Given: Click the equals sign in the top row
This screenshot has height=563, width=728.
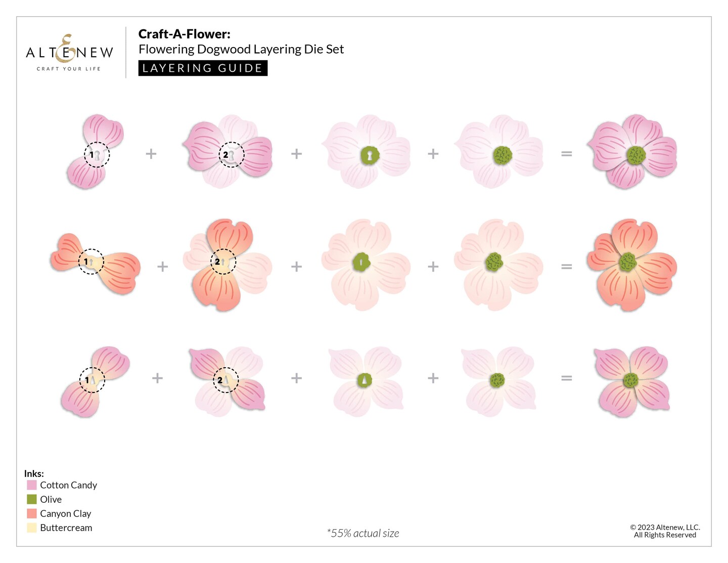Looking at the screenshot, I should pos(566,153).
